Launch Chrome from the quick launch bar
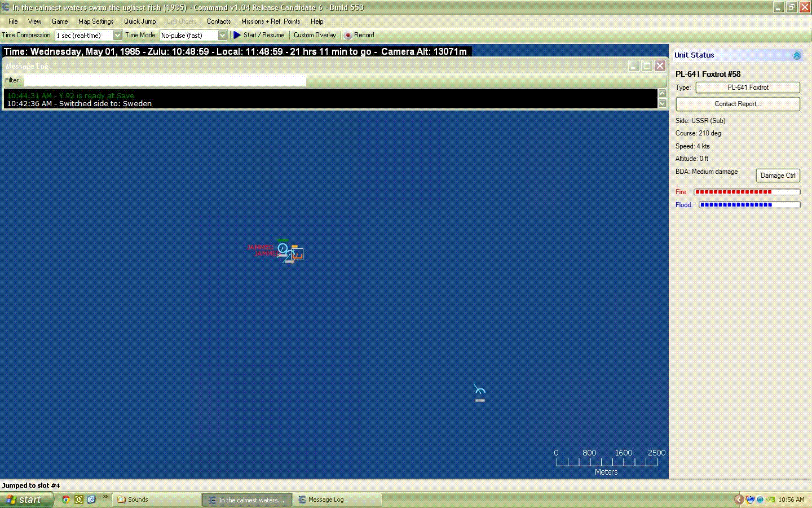 (66, 500)
